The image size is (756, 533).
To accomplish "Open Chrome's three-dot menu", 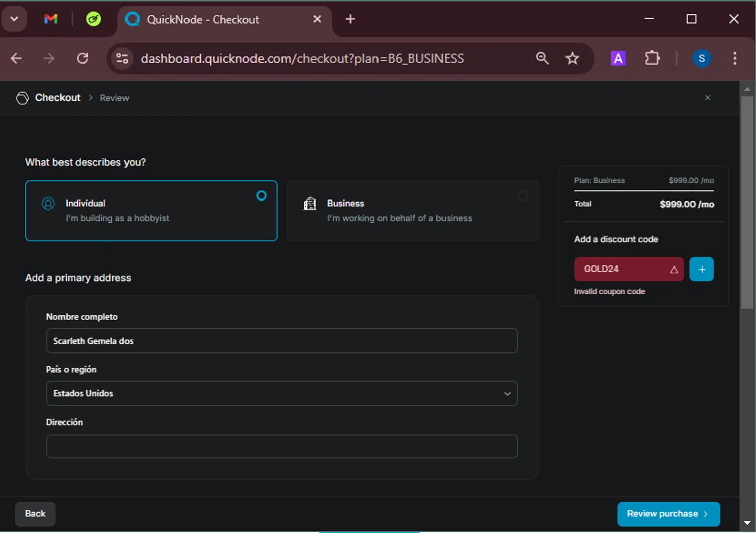I will tap(735, 58).
